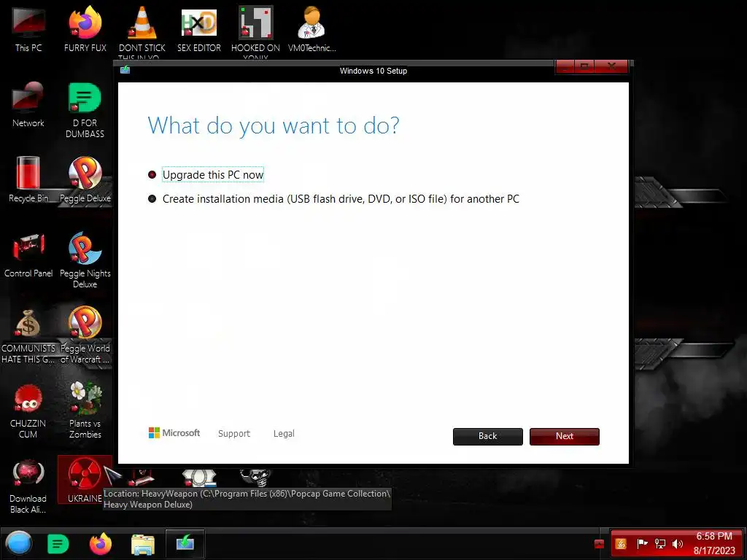Image resolution: width=747 pixels, height=560 pixels.
Task: Launch Peggle Nights Deluxe shortcut
Action: [85, 260]
